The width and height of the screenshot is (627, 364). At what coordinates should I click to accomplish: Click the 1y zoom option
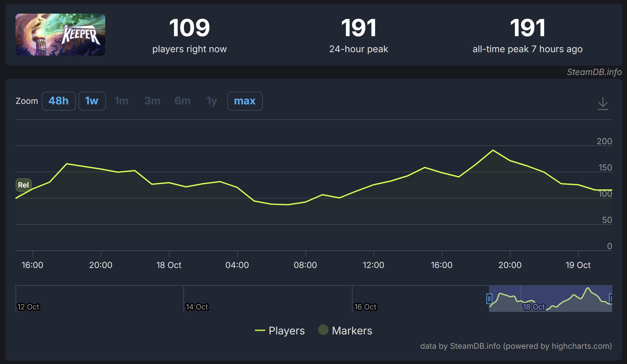(212, 101)
